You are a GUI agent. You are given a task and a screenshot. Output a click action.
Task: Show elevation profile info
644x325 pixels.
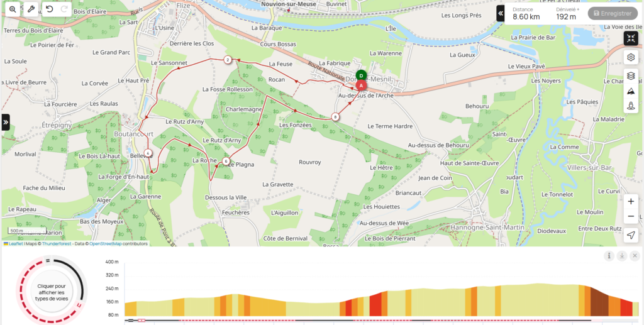pyautogui.click(x=609, y=256)
